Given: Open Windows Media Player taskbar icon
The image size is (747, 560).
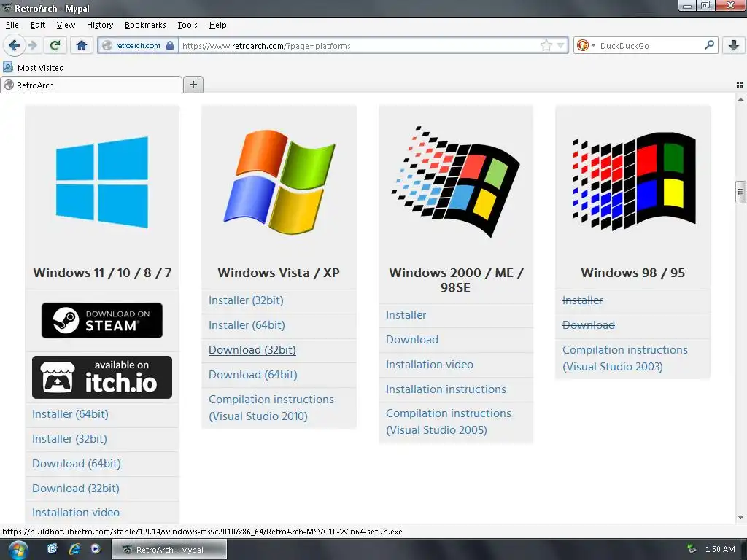Looking at the screenshot, I should 96,548.
